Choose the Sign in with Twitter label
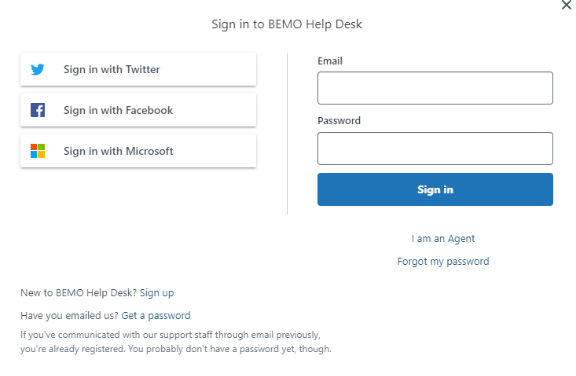Screen dimensions: 576x376 tap(112, 69)
